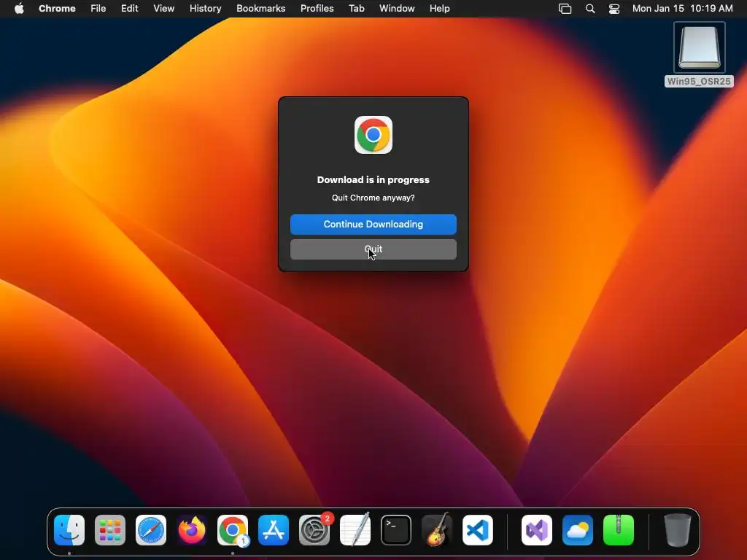Click "Quit Chrome anyway?" text
The image size is (747, 560).
click(x=373, y=198)
